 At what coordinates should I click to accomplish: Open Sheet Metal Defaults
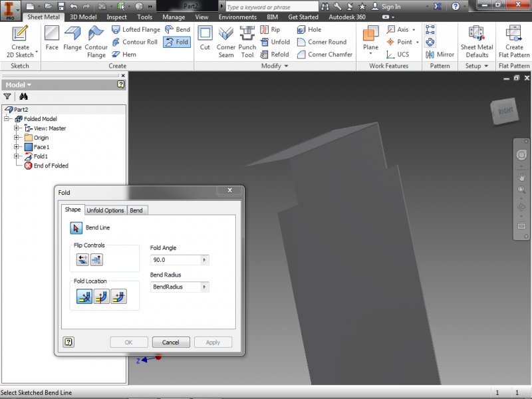pyautogui.click(x=477, y=41)
